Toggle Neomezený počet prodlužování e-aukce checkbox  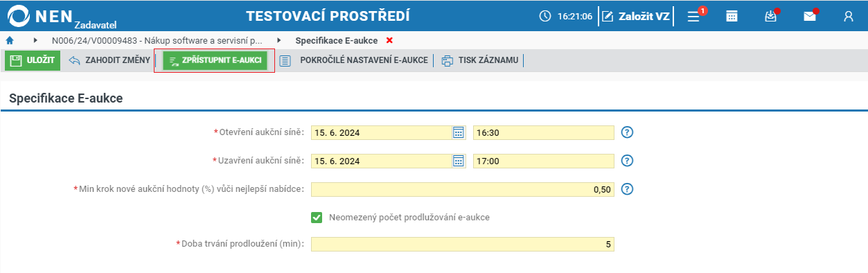(x=317, y=218)
